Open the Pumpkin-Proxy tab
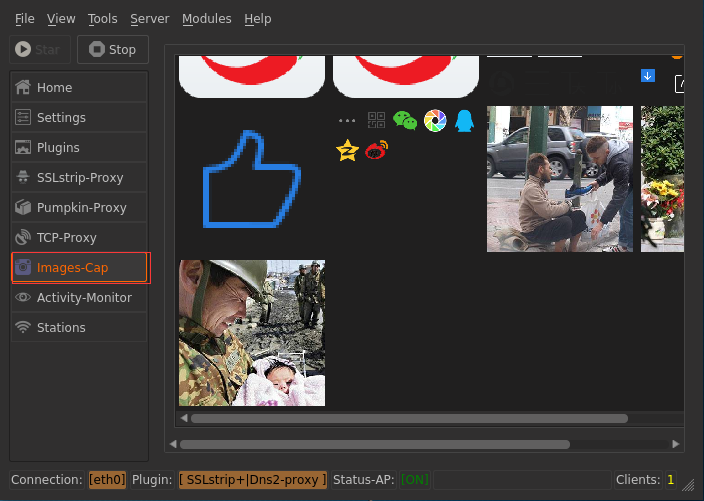The width and height of the screenshot is (704, 501). pyautogui.click(x=80, y=208)
